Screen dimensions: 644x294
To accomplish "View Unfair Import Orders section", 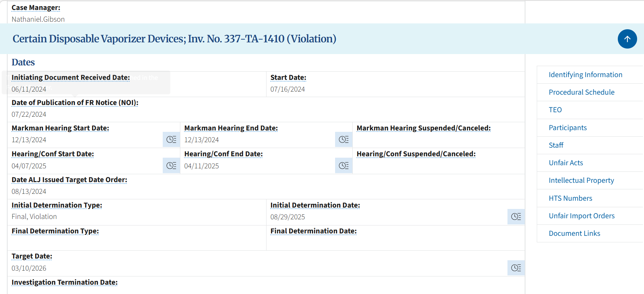I will [x=582, y=216].
